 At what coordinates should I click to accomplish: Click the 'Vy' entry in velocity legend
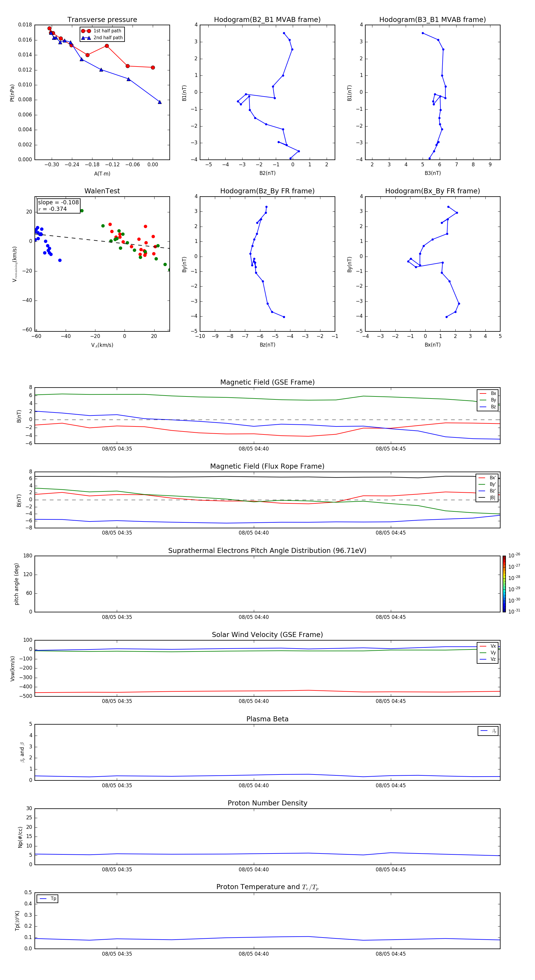[488, 653]
